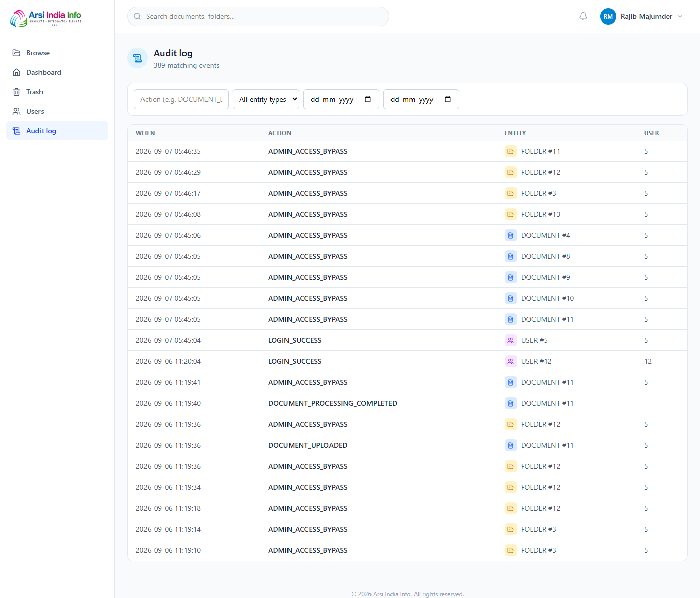
Task: Click timestamp 2026-09-07 05:46:35
Action: click(x=168, y=151)
